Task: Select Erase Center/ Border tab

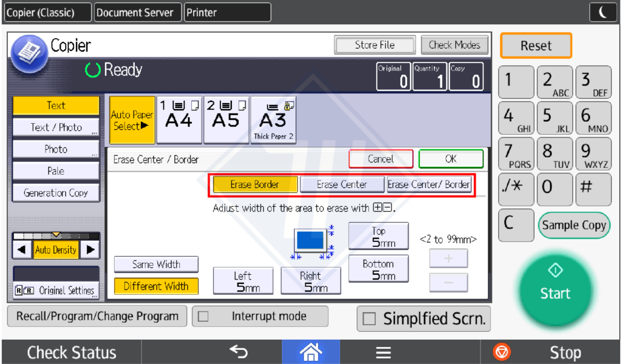Action: click(x=429, y=184)
